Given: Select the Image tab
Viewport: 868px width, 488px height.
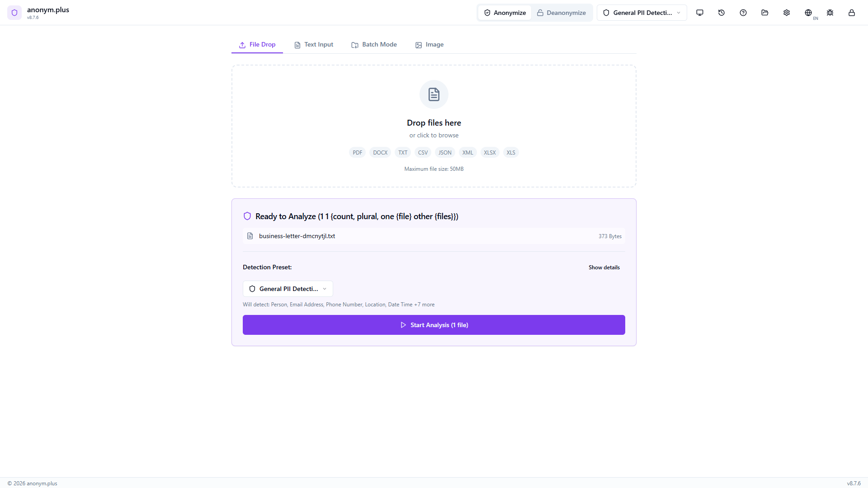Looking at the screenshot, I should pos(429,45).
